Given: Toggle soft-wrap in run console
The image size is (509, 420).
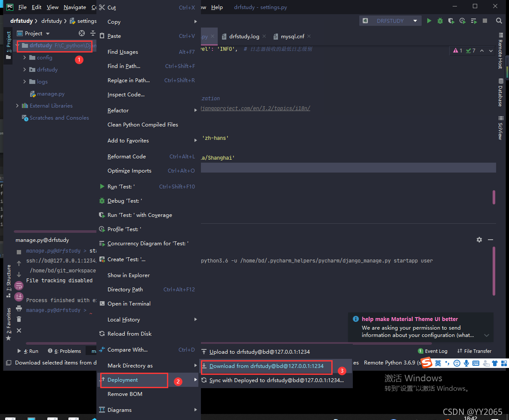Looking at the screenshot, I should pyautogui.click(x=19, y=286).
